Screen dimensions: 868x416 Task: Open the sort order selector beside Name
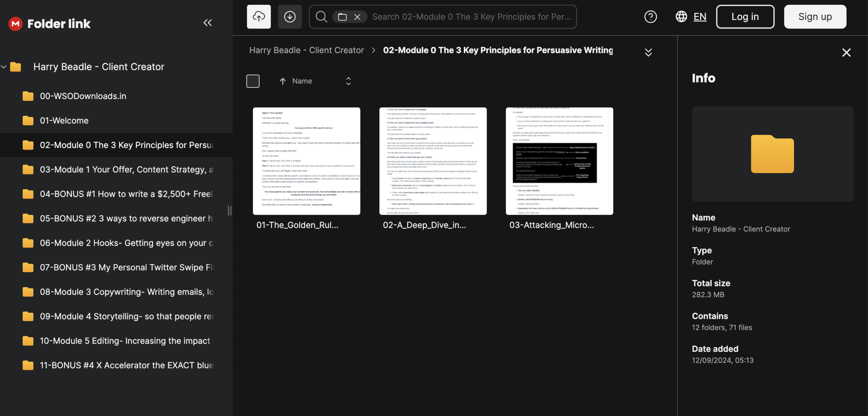348,81
